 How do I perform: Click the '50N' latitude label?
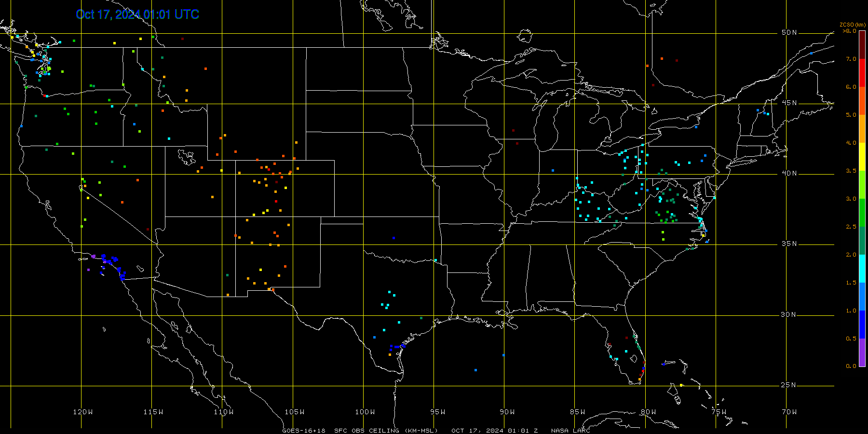789,33
